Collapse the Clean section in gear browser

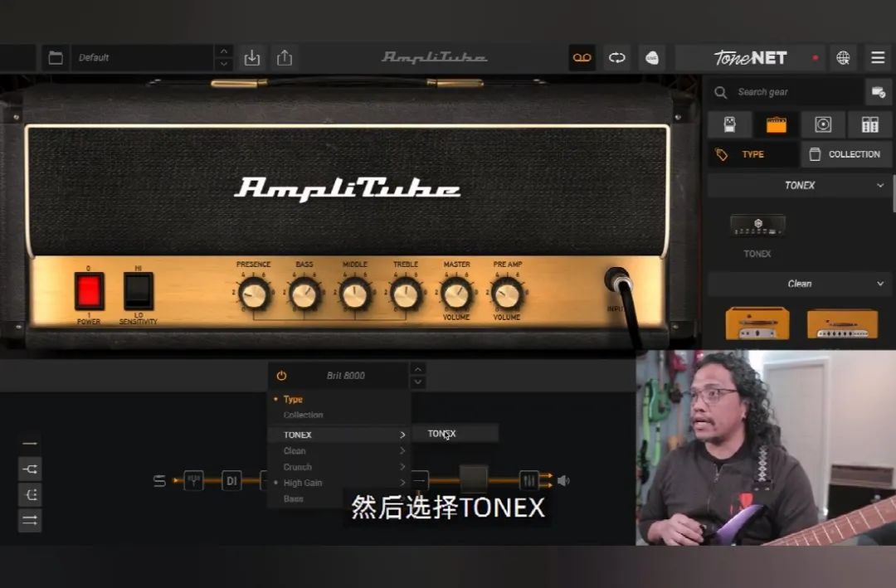[x=800, y=284]
